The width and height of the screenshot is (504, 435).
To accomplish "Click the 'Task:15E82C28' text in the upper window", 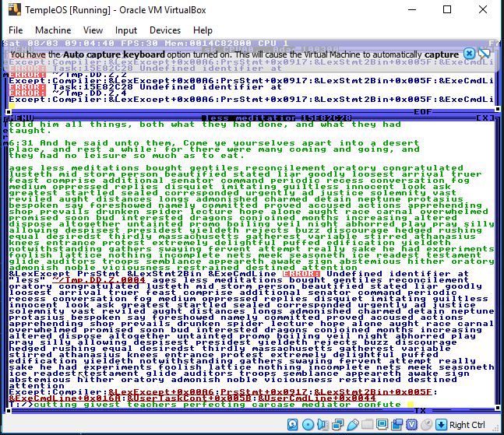I will (x=93, y=86).
